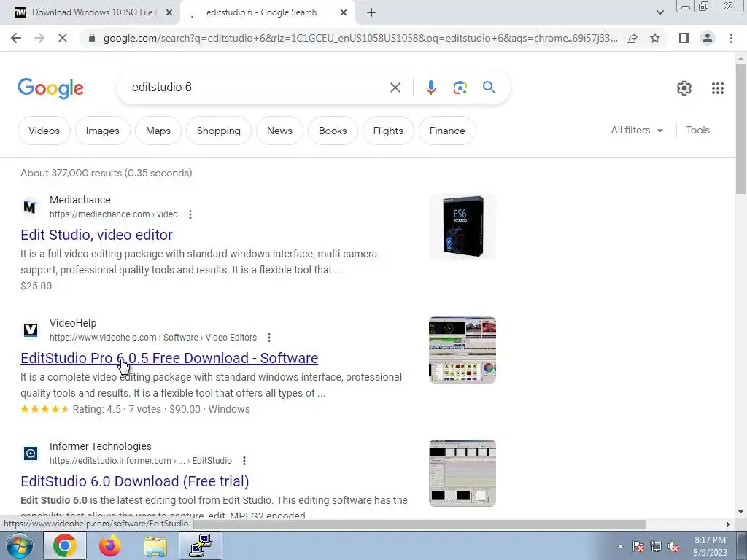
Task: Open the Google apps grid
Action: (718, 88)
